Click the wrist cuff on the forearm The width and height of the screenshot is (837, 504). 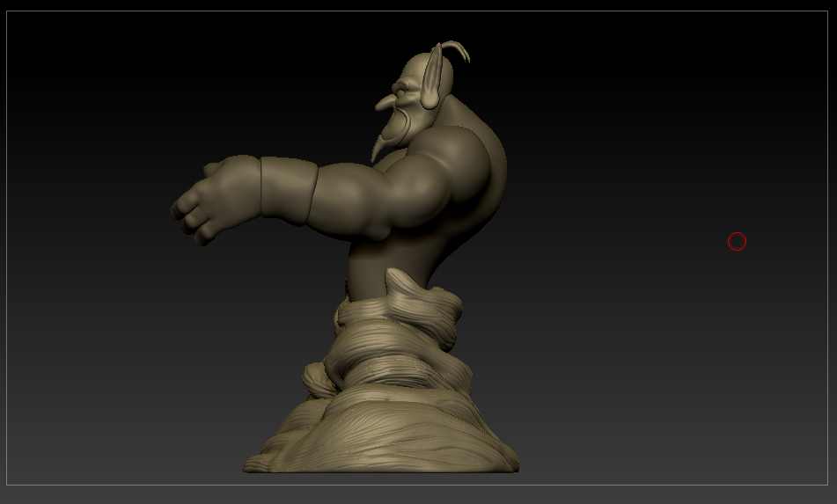click(x=287, y=190)
